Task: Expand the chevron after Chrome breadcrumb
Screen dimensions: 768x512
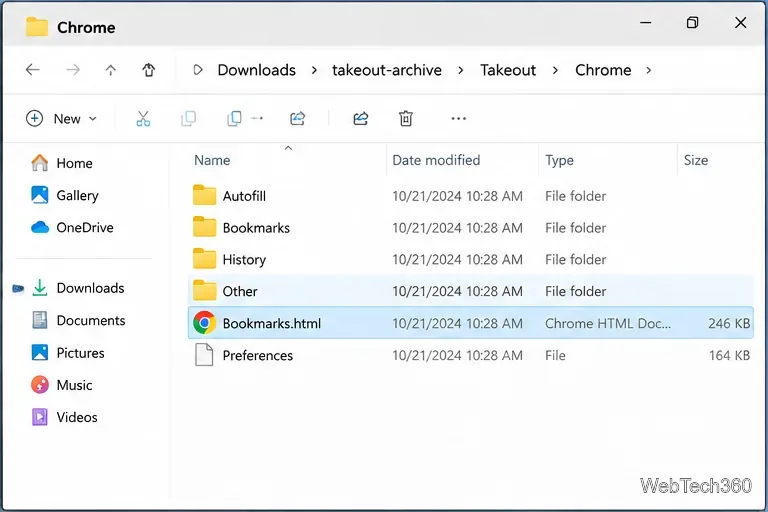Action: (x=648, y=71)
